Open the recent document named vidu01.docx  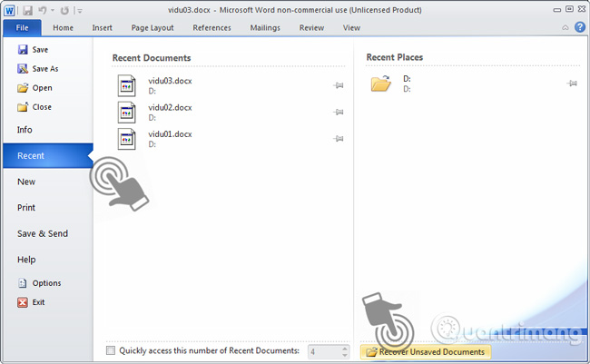[x=170, y=134]
